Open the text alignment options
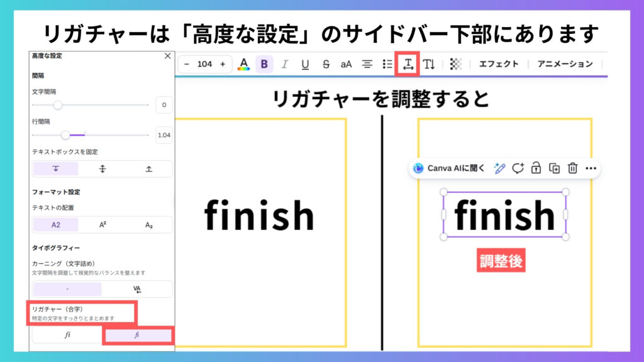 tap(367, 64)
